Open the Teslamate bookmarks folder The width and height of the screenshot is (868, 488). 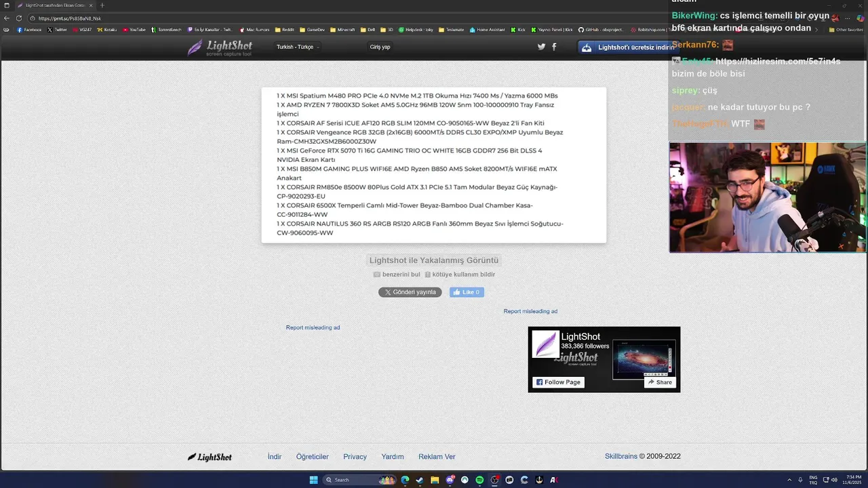(x=452, y=30)
